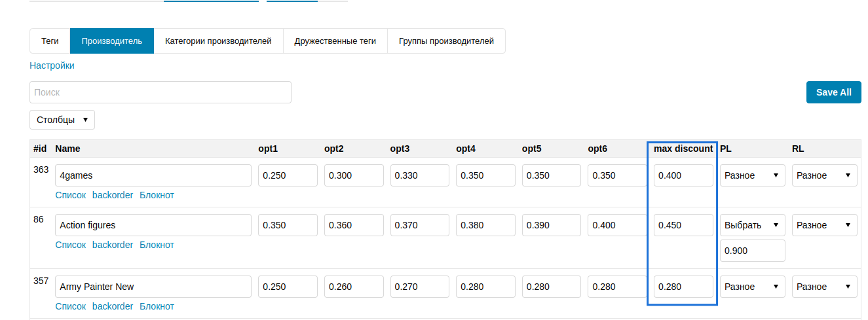Open RL dropdown for 4games row
The height and width of the screenshot is (320, 868).
[x=824, y=175]
